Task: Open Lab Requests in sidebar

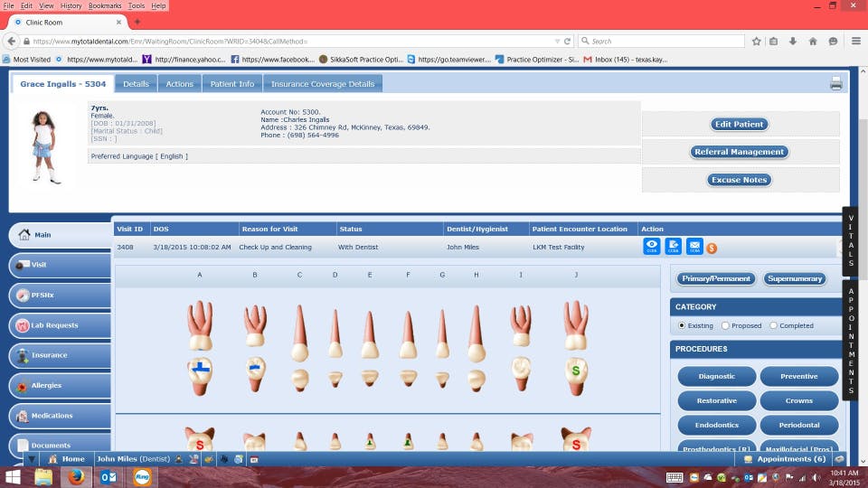Action: [60, 325]
